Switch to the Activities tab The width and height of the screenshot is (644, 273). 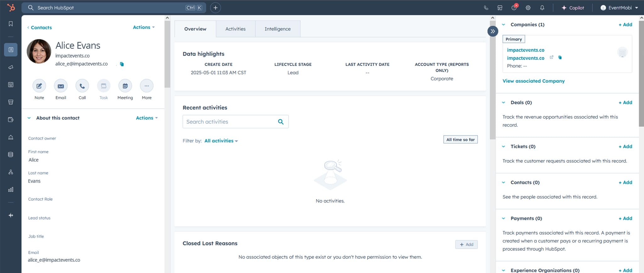click(236, 29)
